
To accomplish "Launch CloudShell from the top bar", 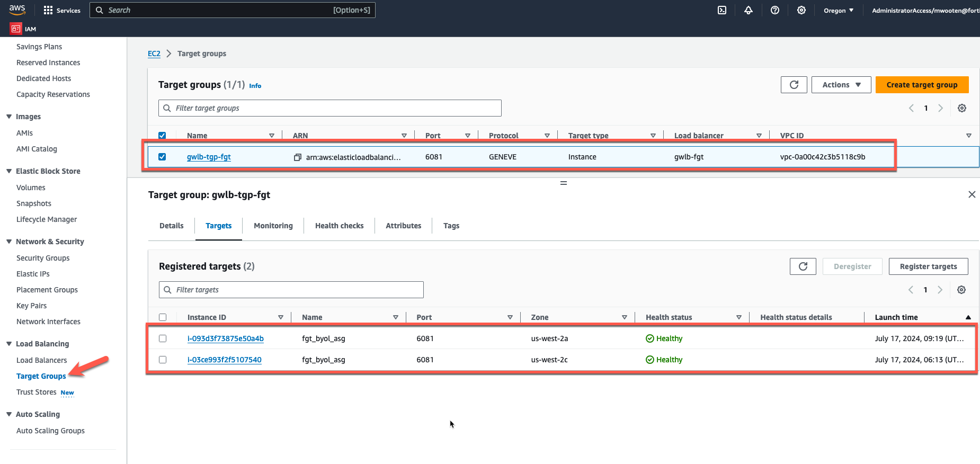I will 722,10.
